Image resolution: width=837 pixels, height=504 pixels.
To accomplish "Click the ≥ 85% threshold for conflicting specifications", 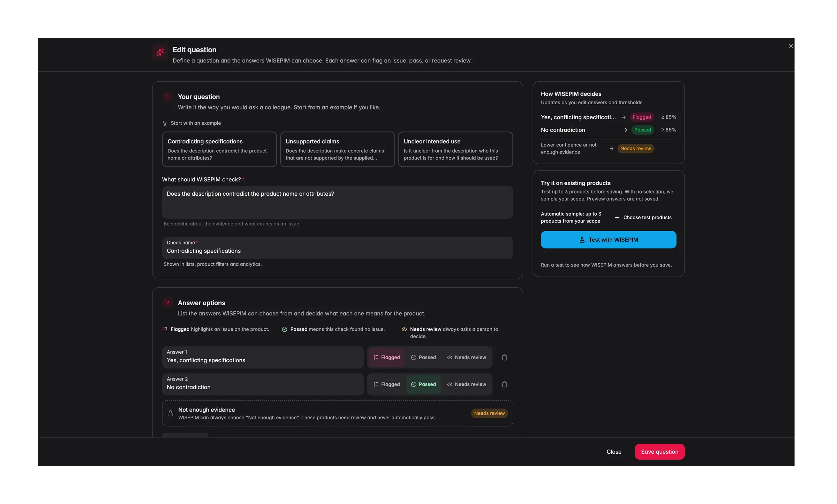I will point(669,117).
